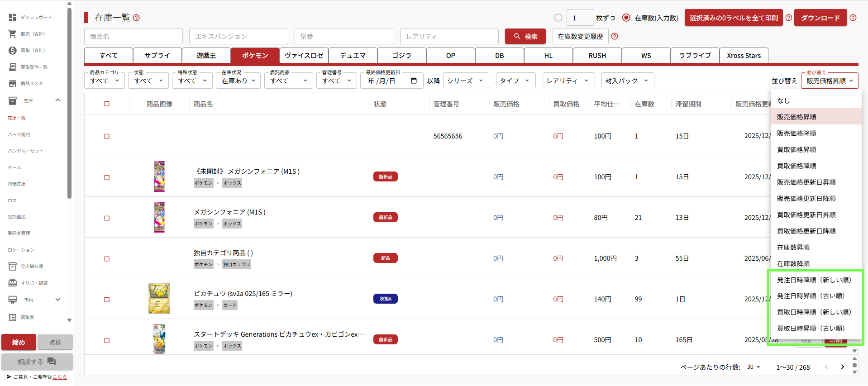Screen dimensions: 868x386
Task: Open the 在庫状況 dropdown
Action: click(x=238, y=81)
